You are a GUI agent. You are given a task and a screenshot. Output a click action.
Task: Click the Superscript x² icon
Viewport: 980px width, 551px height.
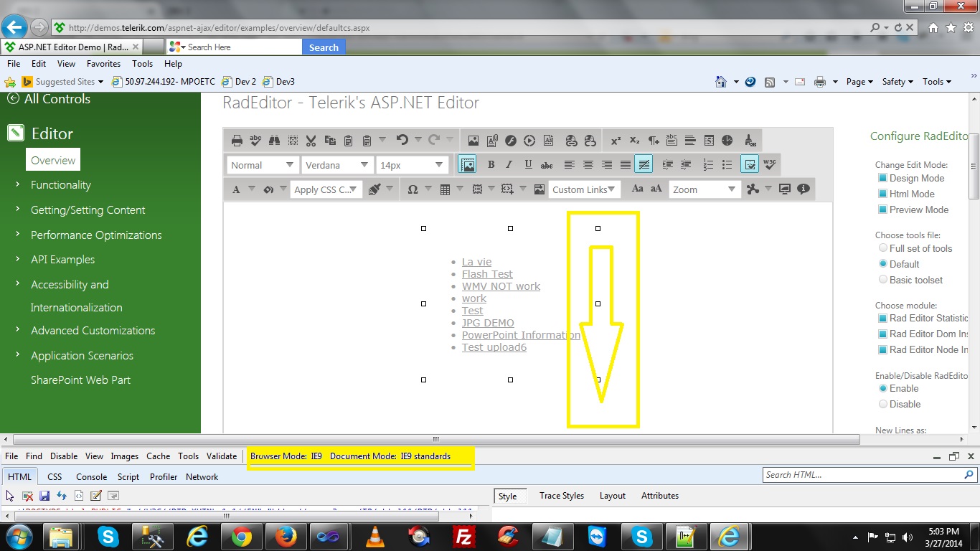click(616, 141)
